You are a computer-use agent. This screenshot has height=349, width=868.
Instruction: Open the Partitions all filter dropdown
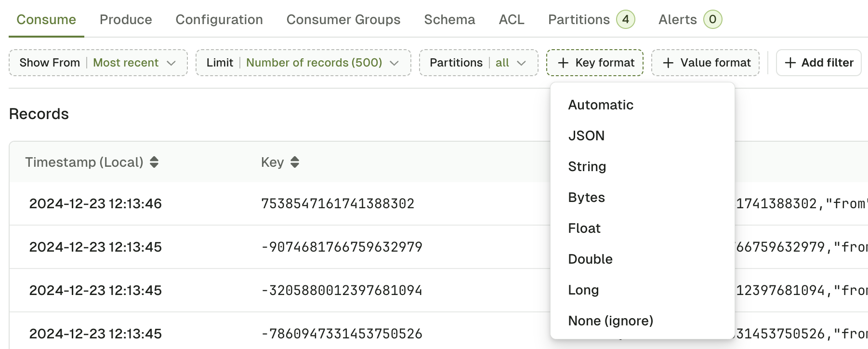tap(478, 63)
